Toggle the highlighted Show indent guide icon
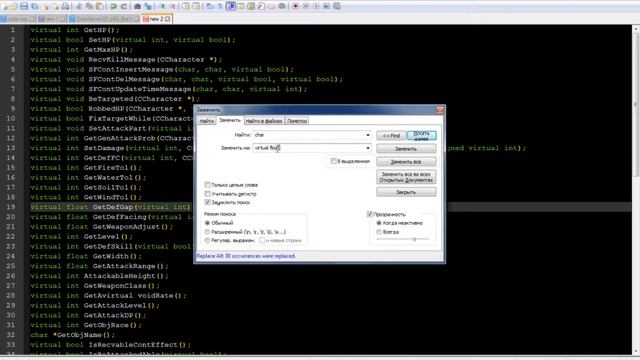640x360 pixels. 231,6
